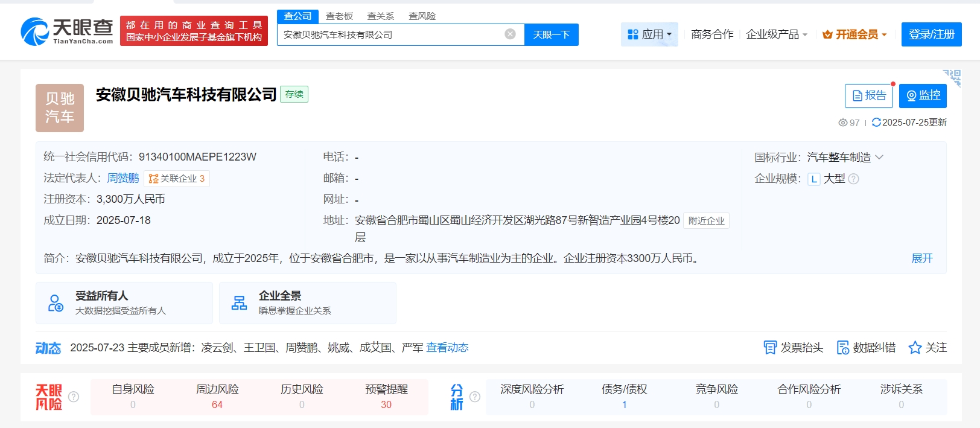Screen dimensions: 980x428
Task: Open the 受益所有人 card
Action: (124, 303)
